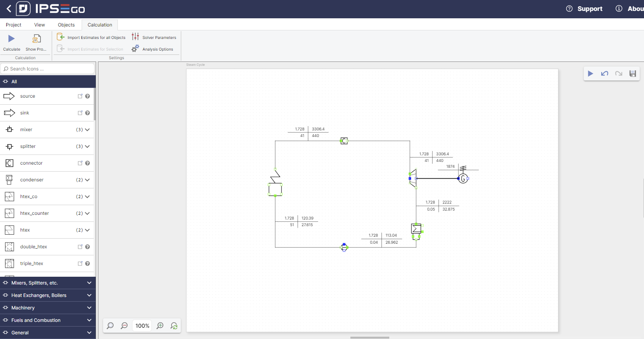Select the connector C block on diagram
Screen dimensions: 644x339
(344, 141)
